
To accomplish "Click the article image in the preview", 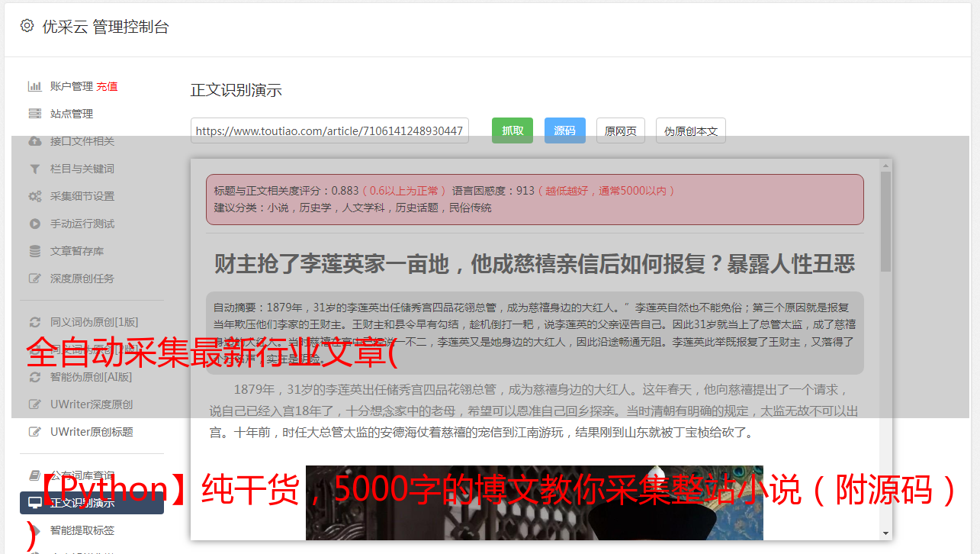I will [535, 503].
